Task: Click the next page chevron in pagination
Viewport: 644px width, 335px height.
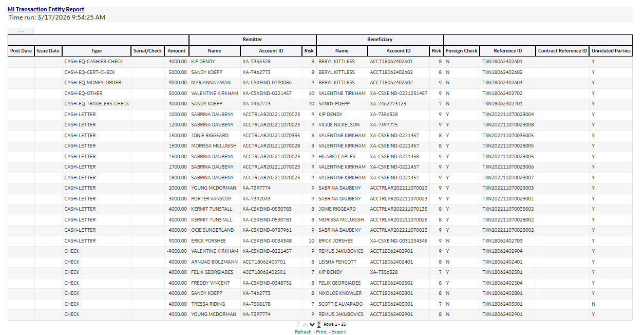Action: (x=312, y=324)
